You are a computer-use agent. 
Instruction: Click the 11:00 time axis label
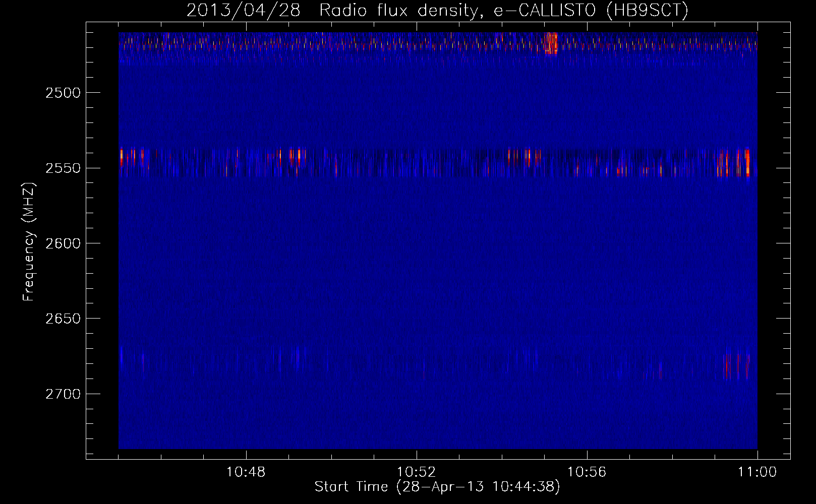coord(757,472)
